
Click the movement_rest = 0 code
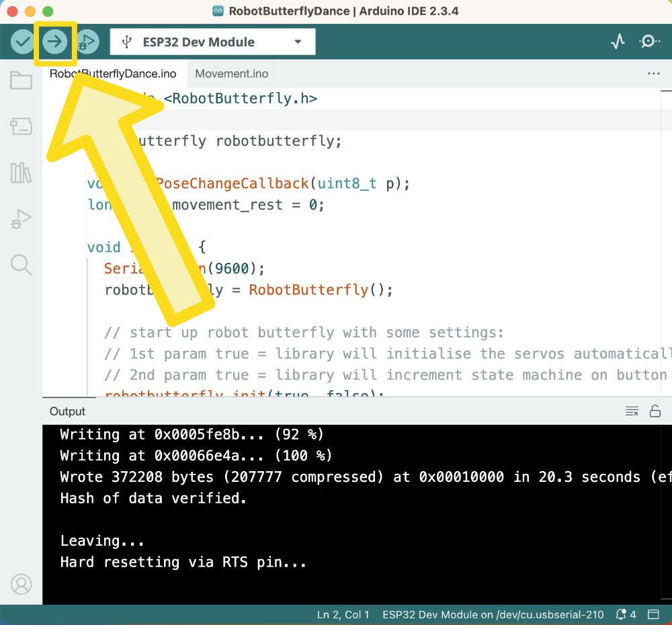248,205
